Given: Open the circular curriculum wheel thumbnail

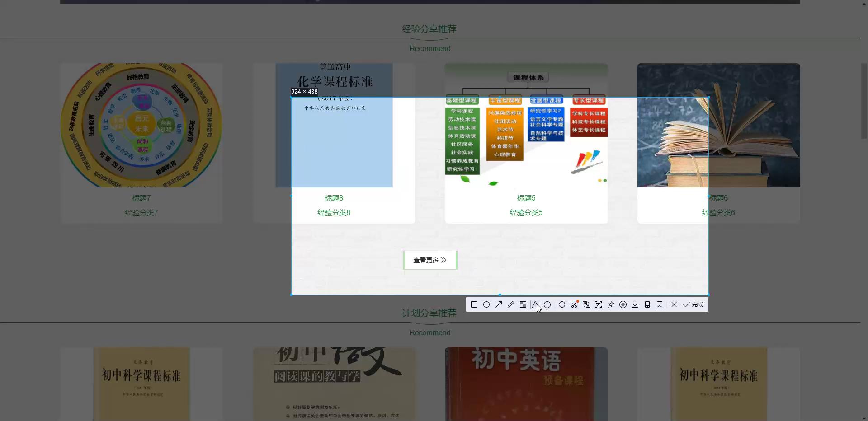Looking at the screenshot, I should [x=142, y=125].
